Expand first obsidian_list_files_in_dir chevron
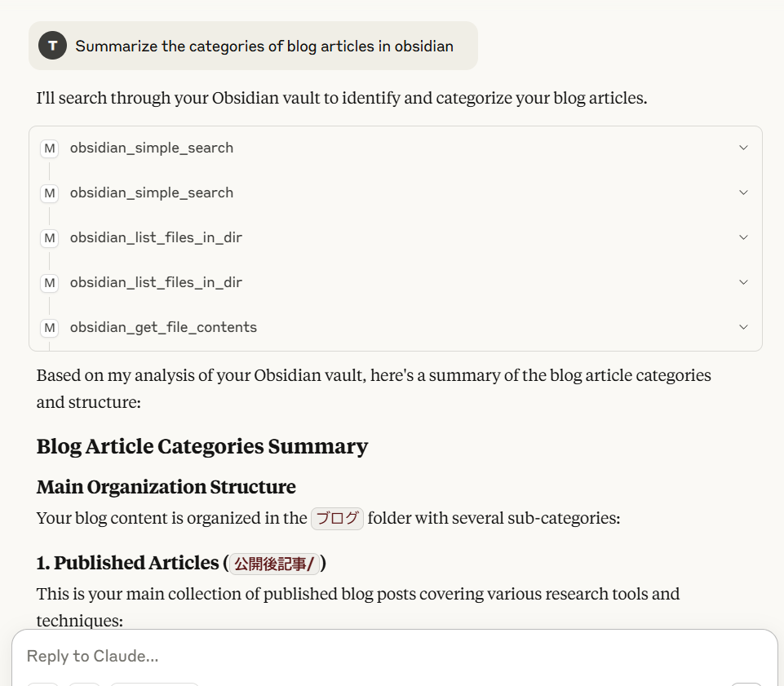Viewport: 784px width, 686px height. (x=743, y=237)
